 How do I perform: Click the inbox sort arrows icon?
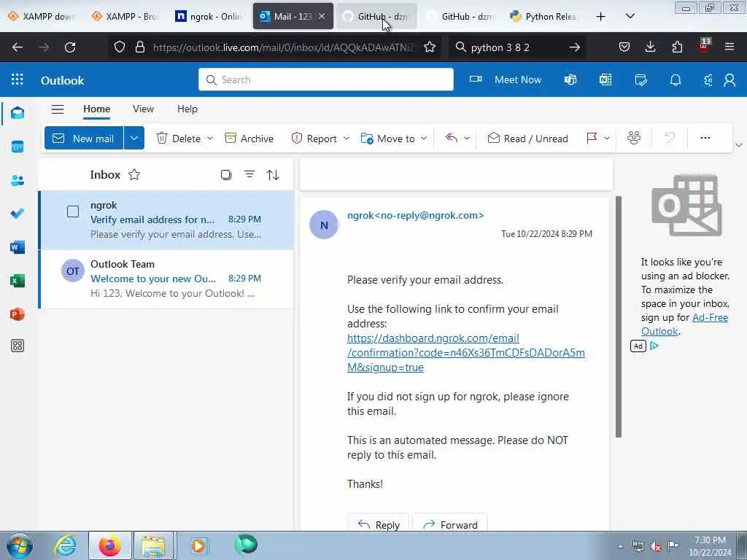pyautogui.click(x=273, y=175)
